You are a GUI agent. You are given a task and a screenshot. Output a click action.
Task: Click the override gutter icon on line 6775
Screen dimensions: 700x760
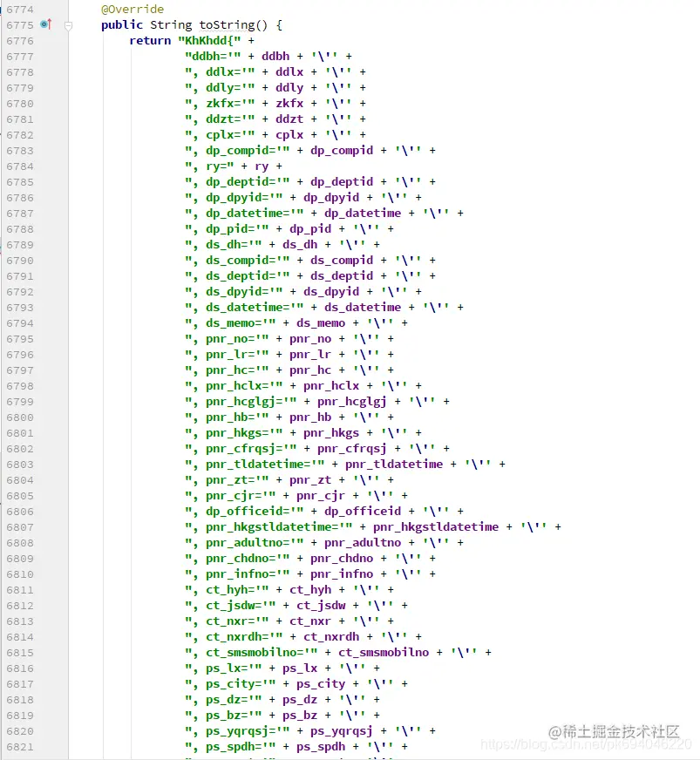tap(46, 24)
